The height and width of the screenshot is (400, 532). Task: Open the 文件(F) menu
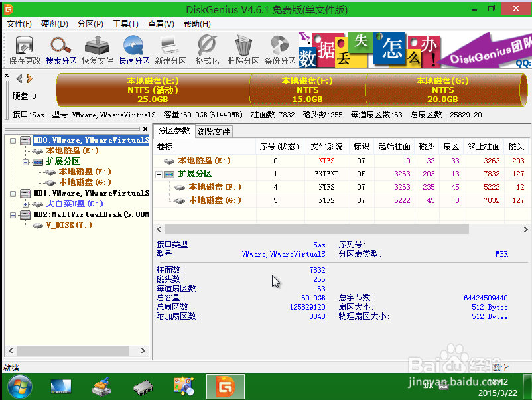pyautogui.click(x=19, y=24)
